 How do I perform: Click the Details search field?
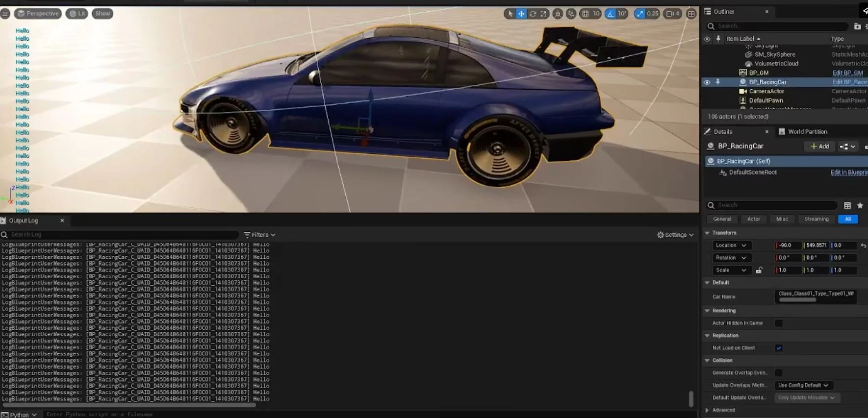tap(772, 205)
